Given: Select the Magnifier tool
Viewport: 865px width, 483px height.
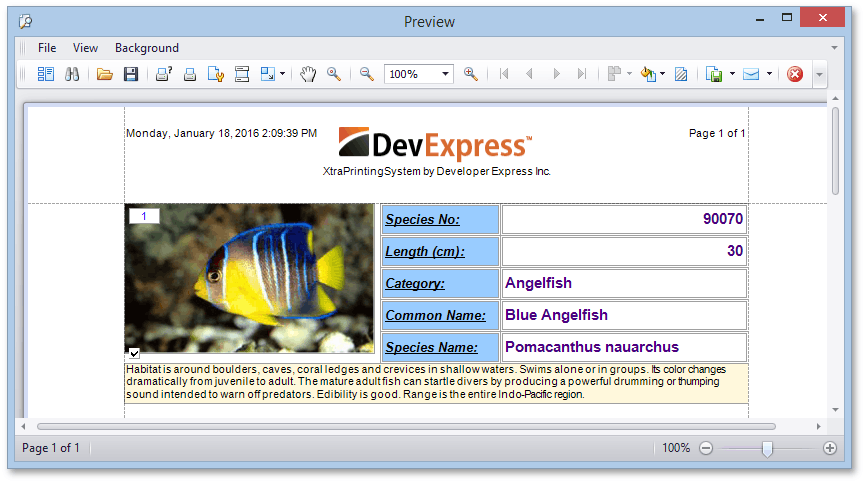Looking at the screenshot, I should click(x=334, y=74).
